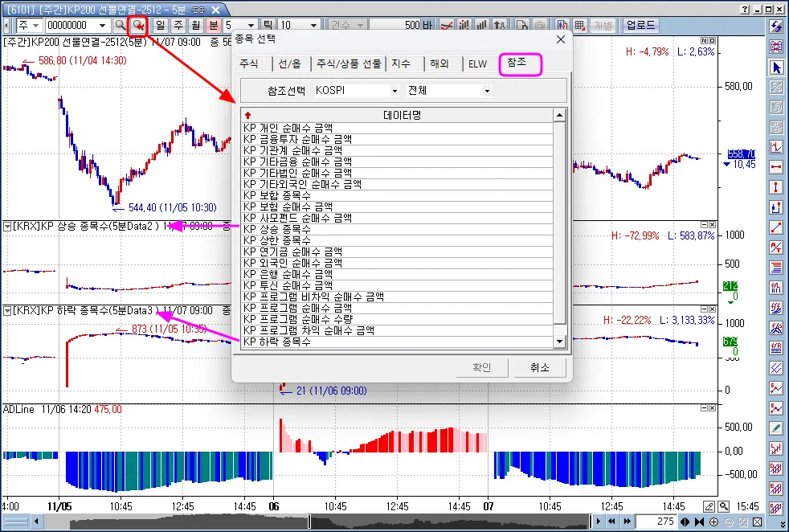The width and height of the screenshot is (789, 532).
Task: Toggle the 분 minute period button
Action: tap(214, 25)
